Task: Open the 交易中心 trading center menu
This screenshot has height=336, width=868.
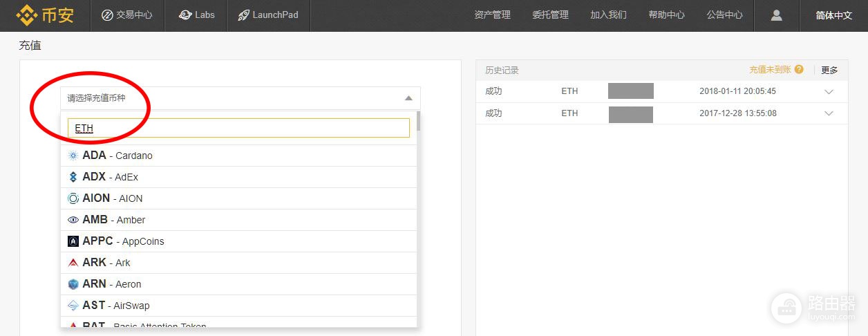Action: tap(127, 15)
